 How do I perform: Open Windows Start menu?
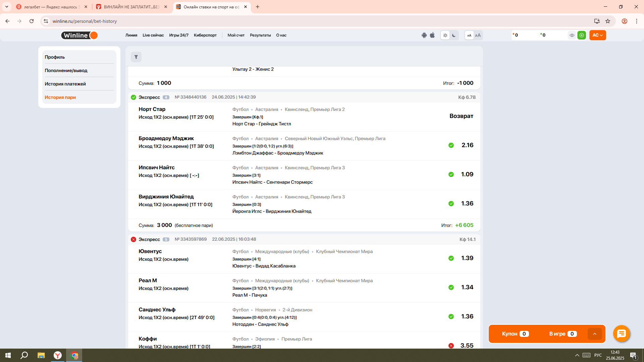point(8,355)
